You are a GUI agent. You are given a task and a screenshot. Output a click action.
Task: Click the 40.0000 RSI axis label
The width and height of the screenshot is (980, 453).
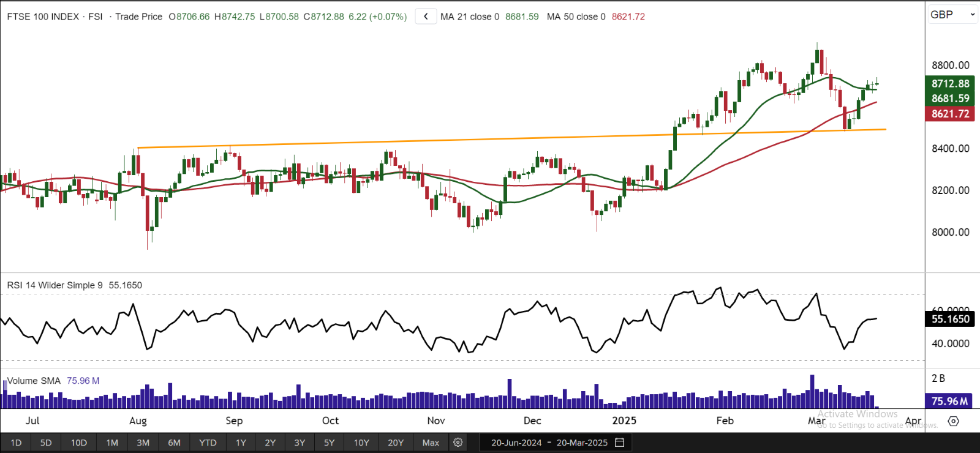pos(951,343)
